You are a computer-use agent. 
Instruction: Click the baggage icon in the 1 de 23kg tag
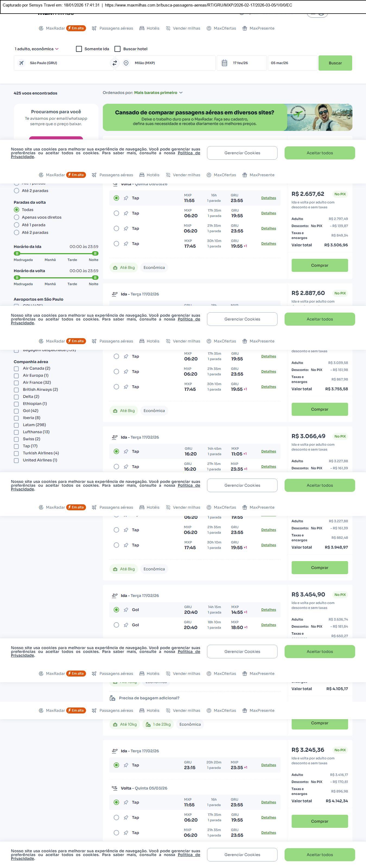(x=148, y=724)
